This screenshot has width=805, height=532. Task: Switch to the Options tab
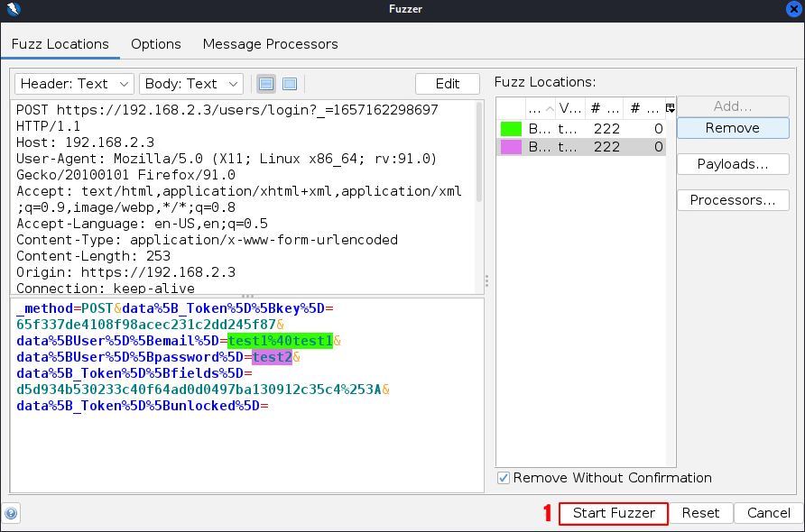click(155, 44)
